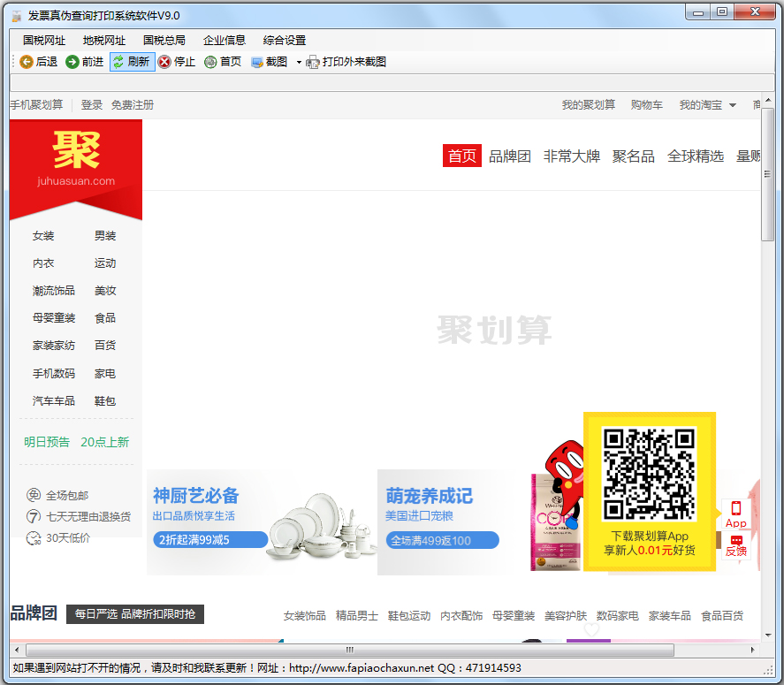
Task: Open the 综合设置 menu
Action: click(x=284, y=41)
